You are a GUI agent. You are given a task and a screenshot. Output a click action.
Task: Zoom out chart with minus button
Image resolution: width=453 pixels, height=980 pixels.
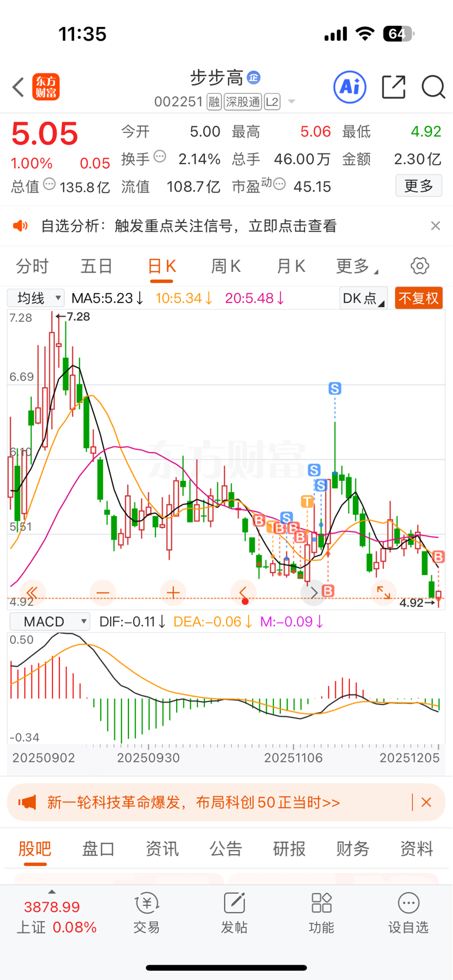point(102,592)
